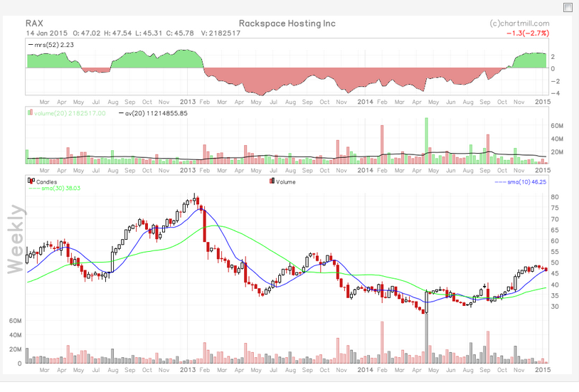Click the Candles legend label
Screen dimensions: 579x392
(x=46, y=182)
